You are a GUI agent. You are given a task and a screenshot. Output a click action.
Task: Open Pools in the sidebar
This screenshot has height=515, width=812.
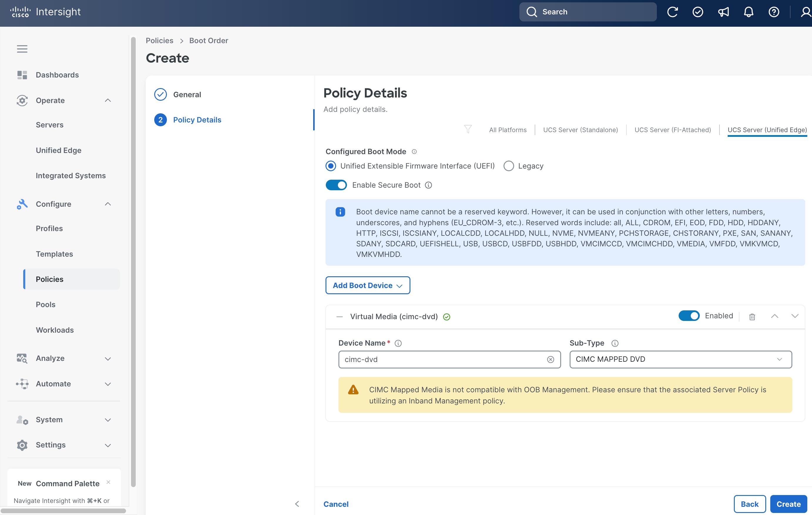coord(46,304)
